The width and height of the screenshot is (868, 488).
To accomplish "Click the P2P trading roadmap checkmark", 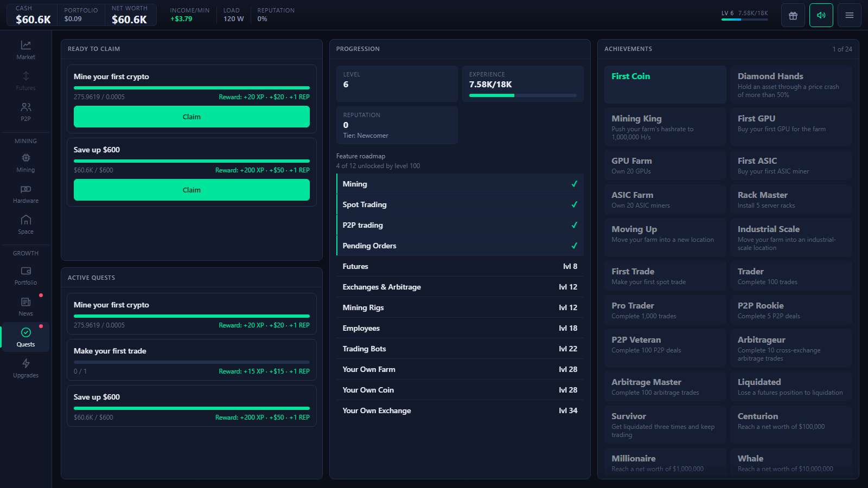I will click(x=574, y=225).
